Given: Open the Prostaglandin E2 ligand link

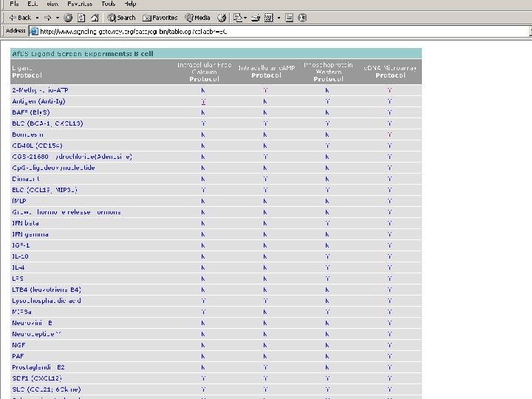Looking at the screenshot, I should [38, 367].
